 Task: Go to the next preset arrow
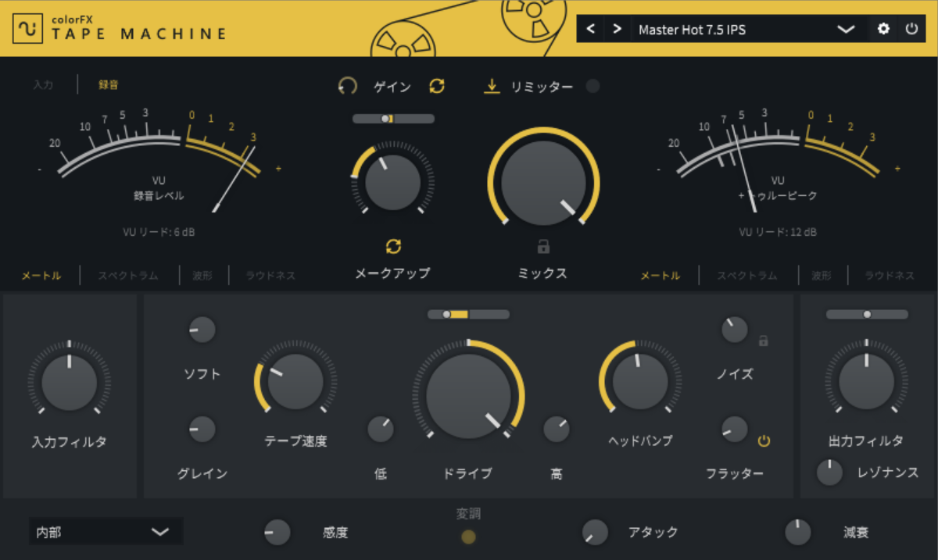(x=618, y=30)
